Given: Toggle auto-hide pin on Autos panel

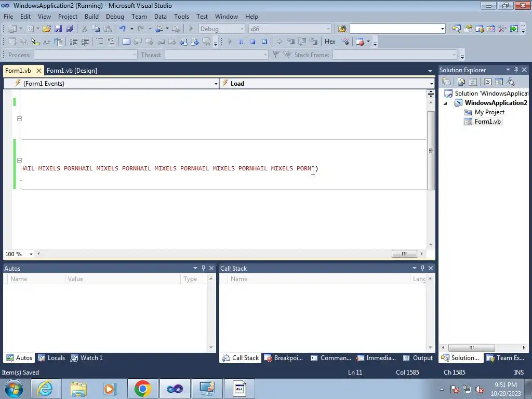Looking at the screenshot, I should [x=203, y=268].
